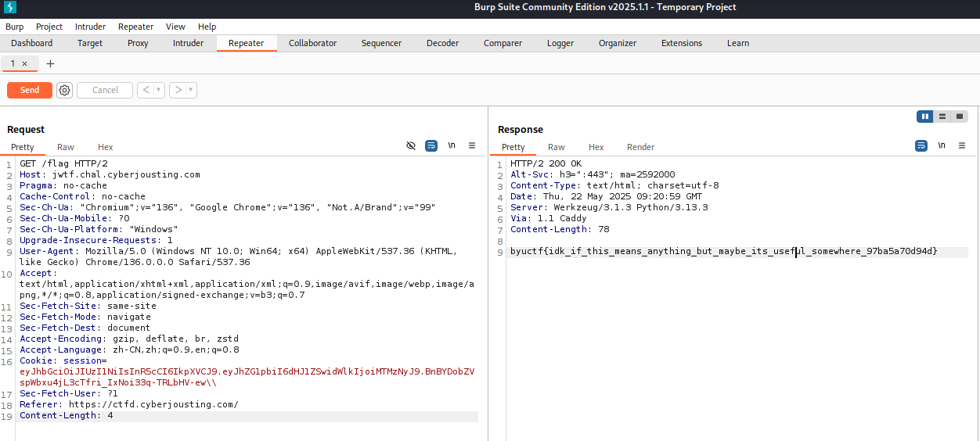
Task: Open Response pane options menu icon
Action: pyautogui.click(x=962, y=145)
